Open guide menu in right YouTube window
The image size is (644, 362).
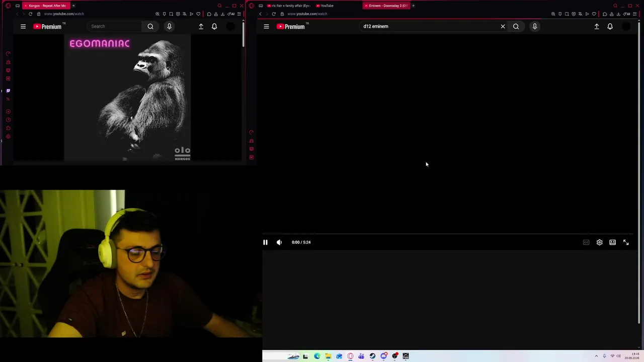[266, 26]
